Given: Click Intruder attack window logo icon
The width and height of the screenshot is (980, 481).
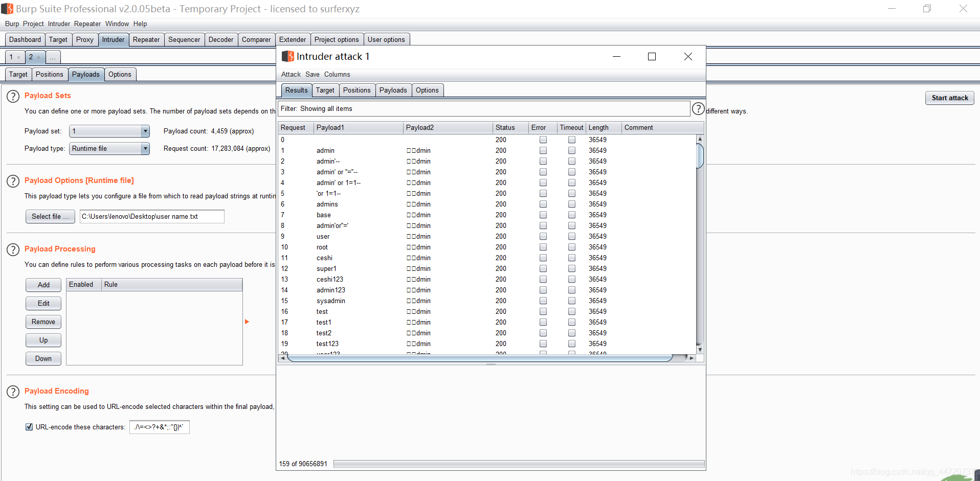Looking at the screenshot, I should (x=288, y=56).
